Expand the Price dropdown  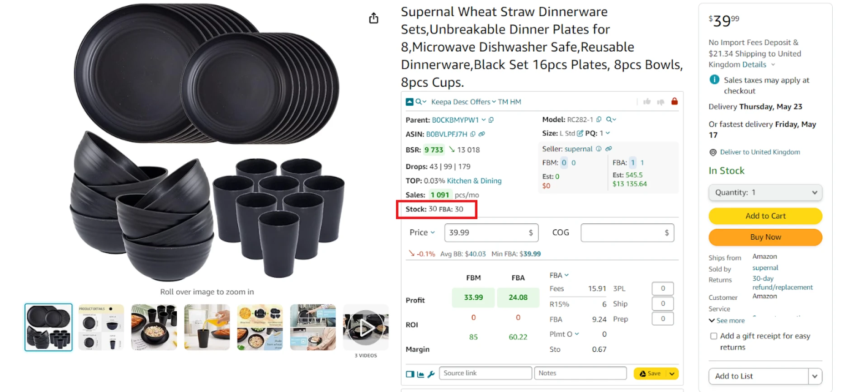point(421,232)
